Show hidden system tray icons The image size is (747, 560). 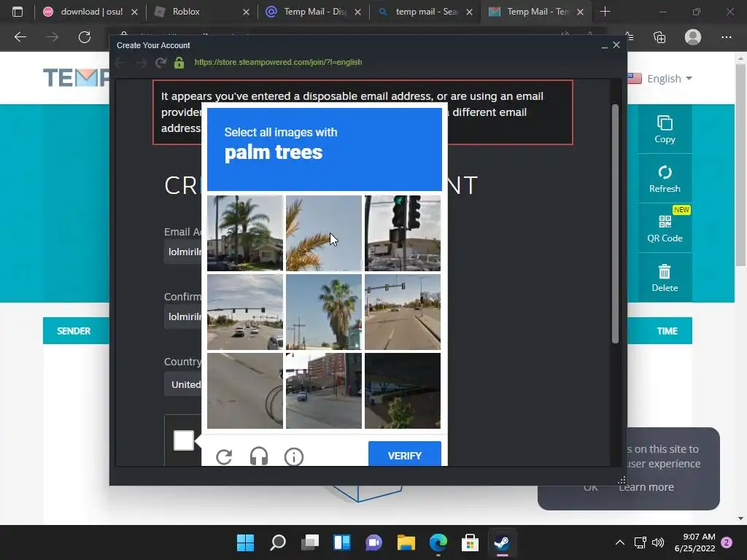620,542
